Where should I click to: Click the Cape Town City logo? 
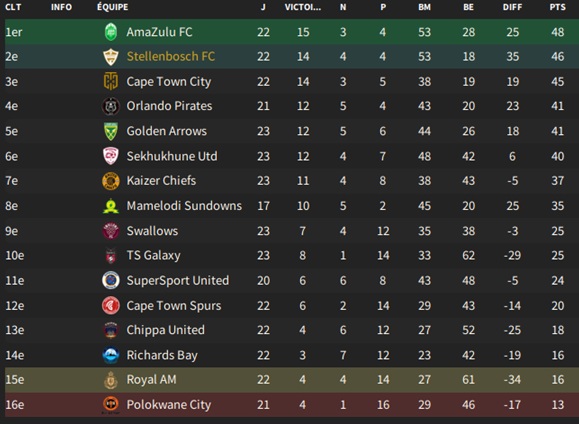click(111, 81)
